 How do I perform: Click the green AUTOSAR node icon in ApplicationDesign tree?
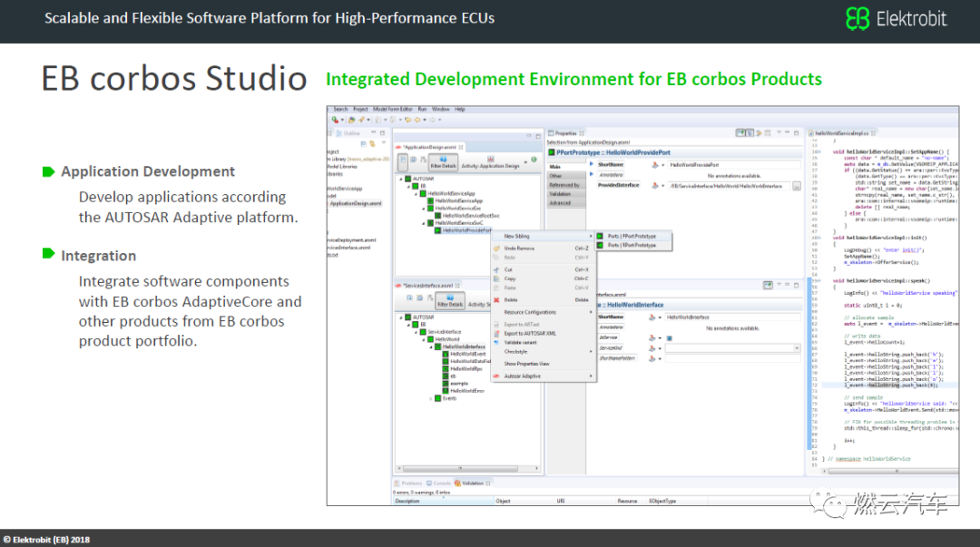(408, 179)
